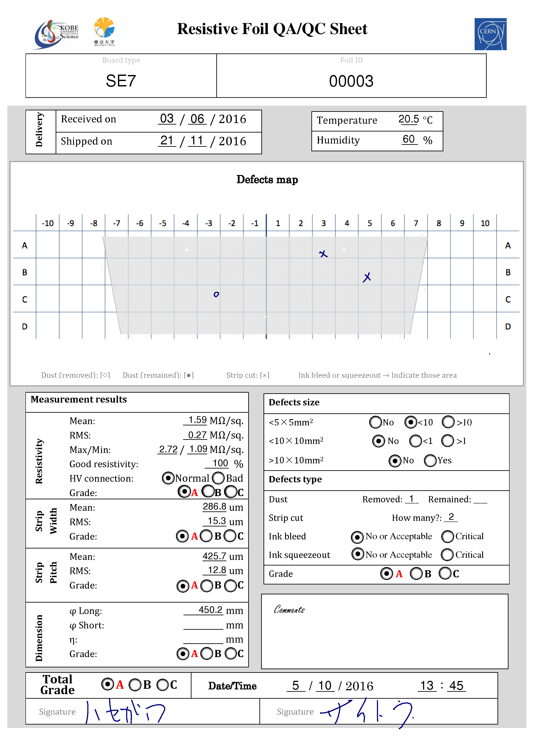Select No or Acceptable for Ink squeezeout
Image resolution: width=535 pixels, height=756 pixels.
click(x=358, y=554)
